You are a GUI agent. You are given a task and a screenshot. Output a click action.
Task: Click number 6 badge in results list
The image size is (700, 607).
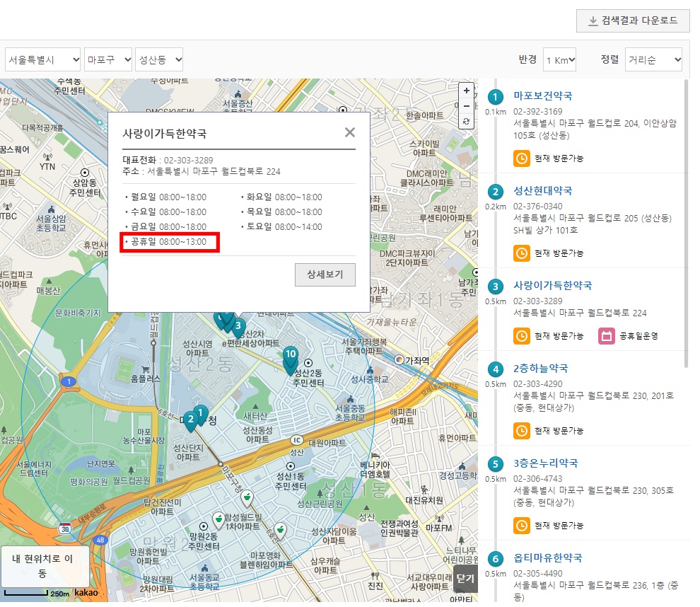coord(496,559)
